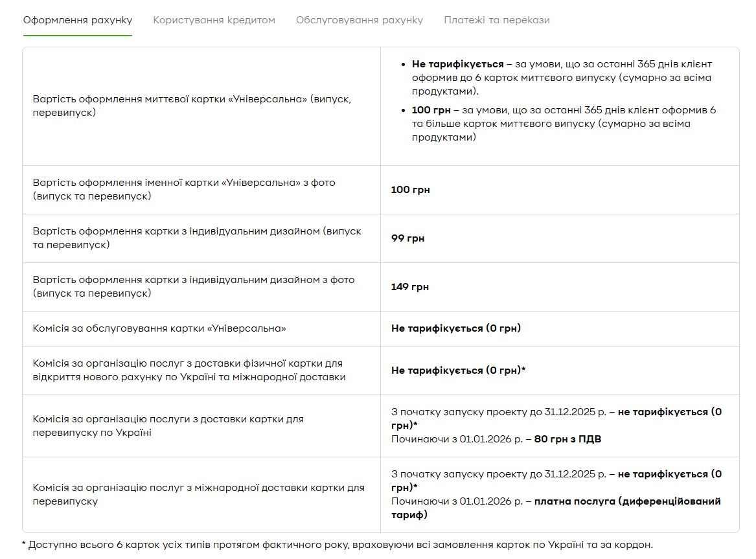Image resolution: width=756 pixels, height=559 pixels.
Task: Click the миттєвої картки «Універсальна» row label
Action: coord(192,106)
